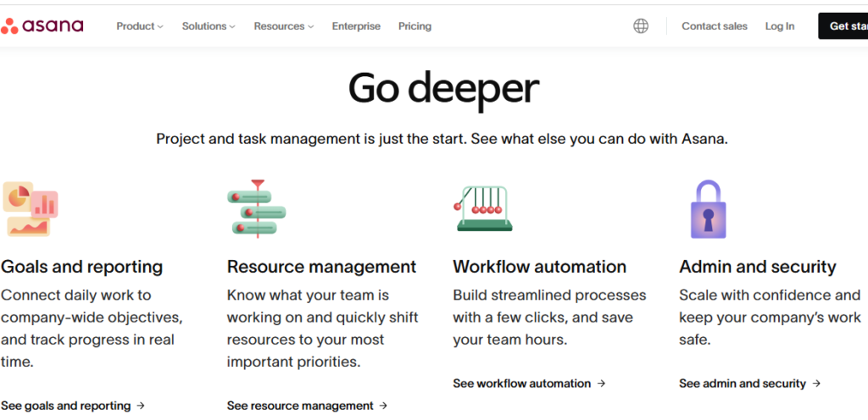Click the Resource management heading
Viewport: 868px width, 420px height.
[321, 267]
